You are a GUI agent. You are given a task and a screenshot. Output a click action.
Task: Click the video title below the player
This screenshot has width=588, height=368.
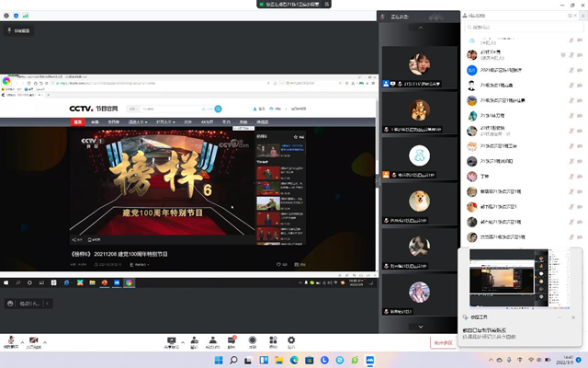[119, 254]
